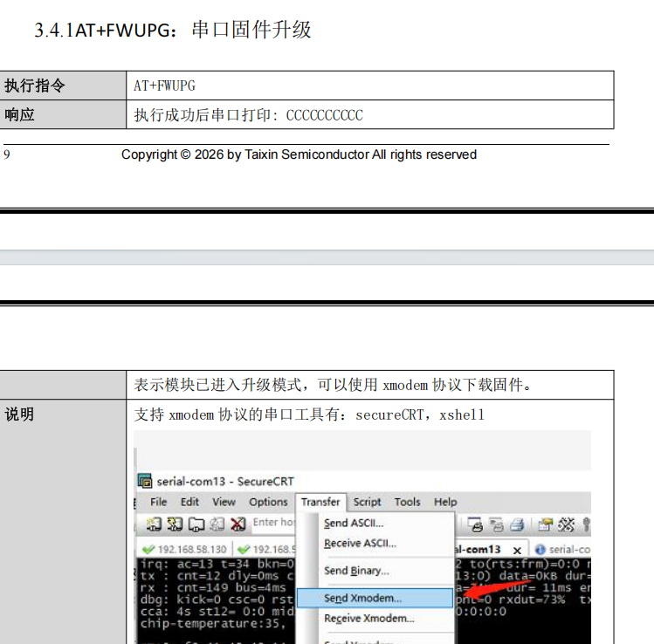654x644 pixels.
Task: Open the Options menu
Action: coord(268,502)
